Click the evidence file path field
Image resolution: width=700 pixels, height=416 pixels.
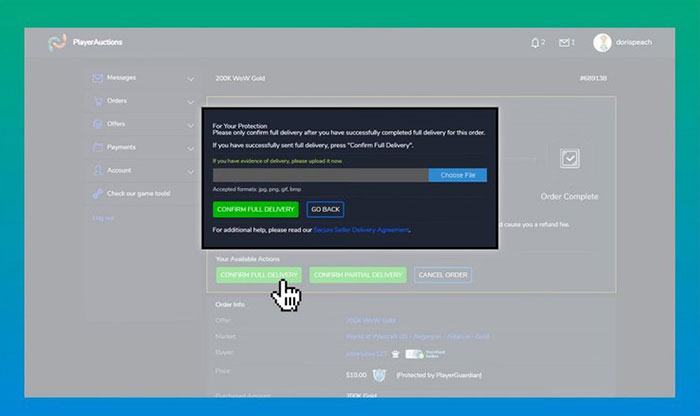(x=320, y=175)
